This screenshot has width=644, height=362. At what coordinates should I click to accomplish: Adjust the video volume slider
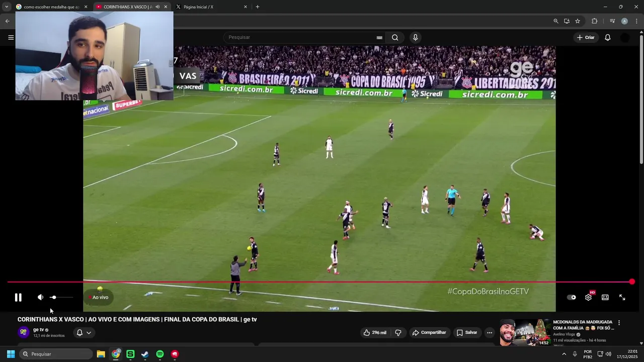coord(62,297)
